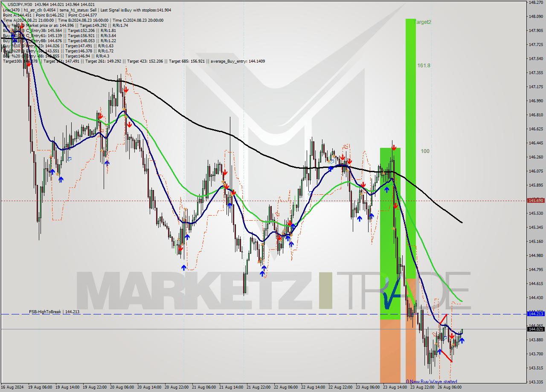This screenshot has height=392, width=546.
Task: Select the 'Point A:144.451' value
Action: coord(17,15)
